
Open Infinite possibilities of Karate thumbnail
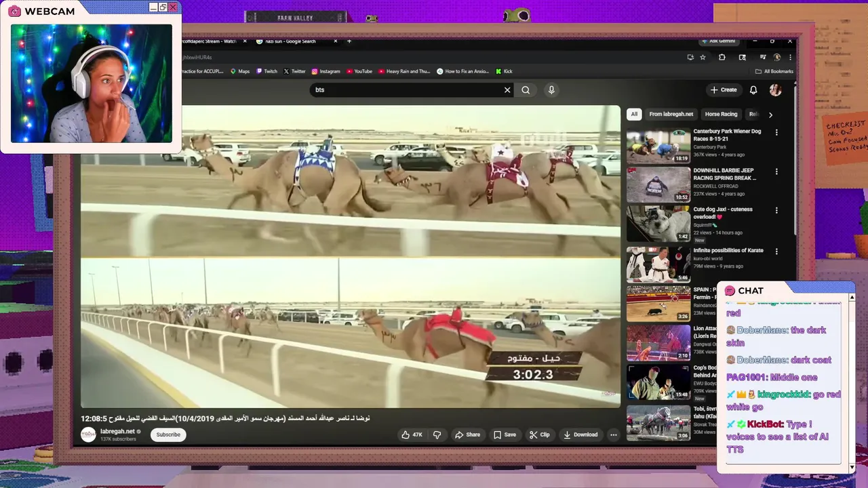(x=658, y=265)
